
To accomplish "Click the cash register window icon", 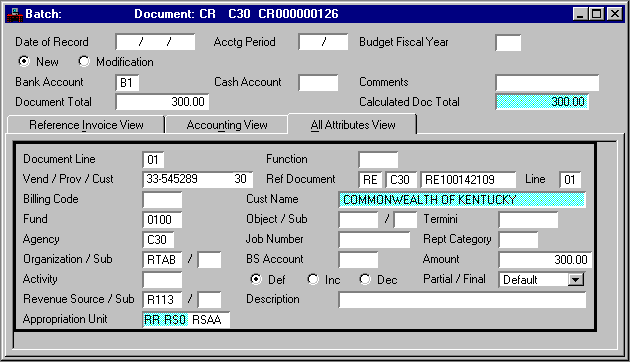I will pyautogui.click(x=14, y=14).
